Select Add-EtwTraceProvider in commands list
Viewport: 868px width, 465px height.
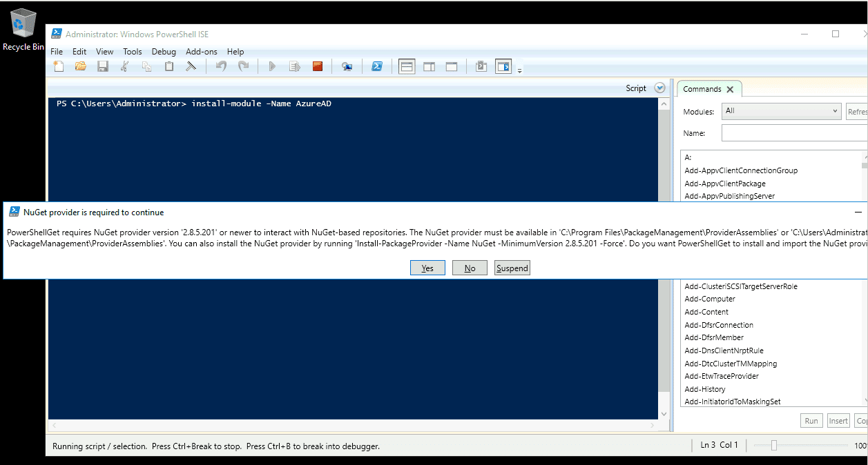click(722, 376)
